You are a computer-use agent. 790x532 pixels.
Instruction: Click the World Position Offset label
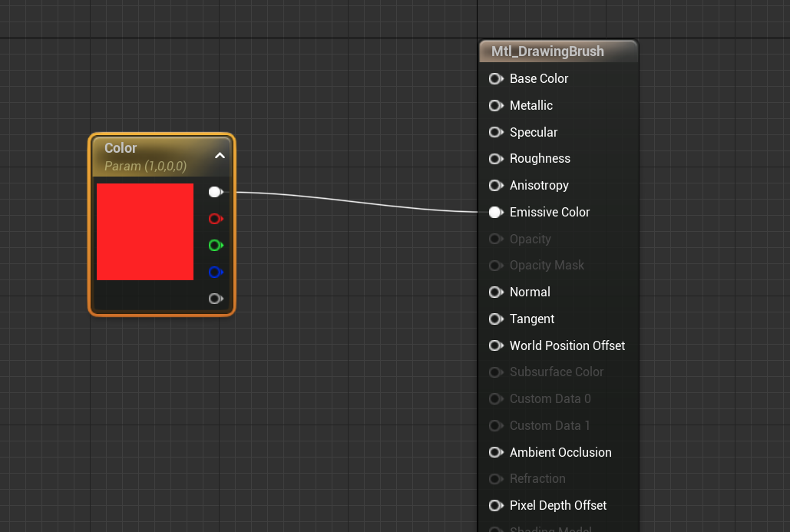(x=567, y=345)
